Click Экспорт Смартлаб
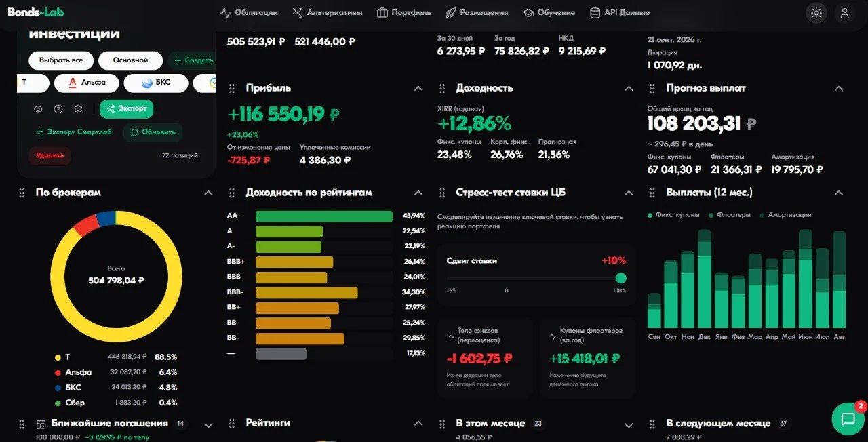 coord(73,132)
